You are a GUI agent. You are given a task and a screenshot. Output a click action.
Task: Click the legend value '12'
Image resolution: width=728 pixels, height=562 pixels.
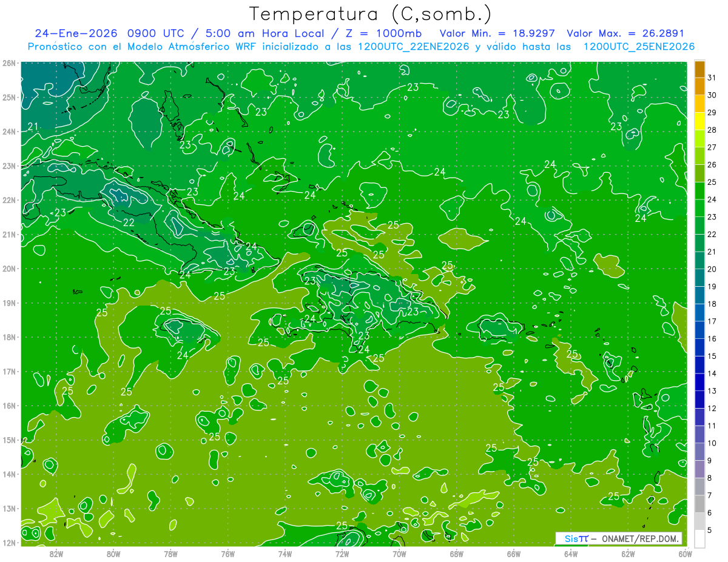[x=712, y=408]
